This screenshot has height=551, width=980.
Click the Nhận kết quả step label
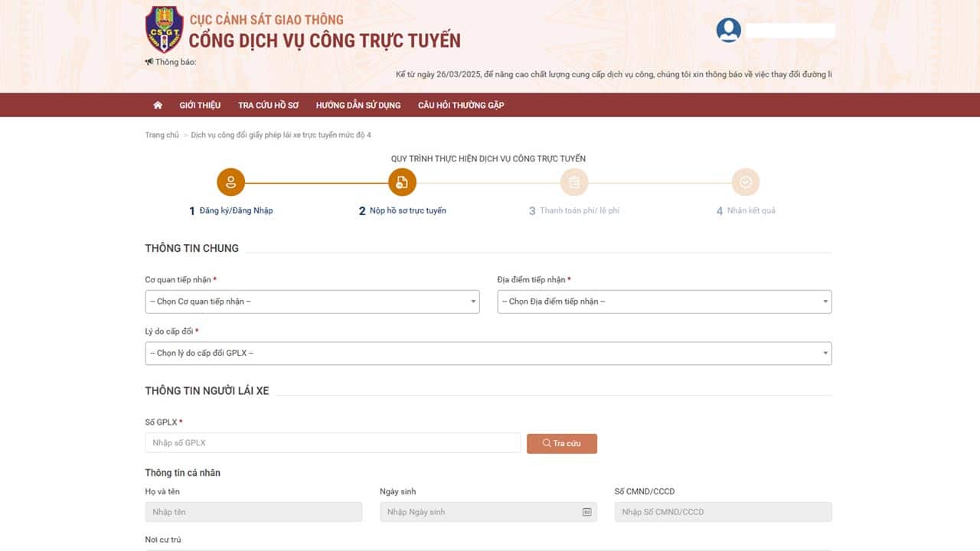(751, 210)
